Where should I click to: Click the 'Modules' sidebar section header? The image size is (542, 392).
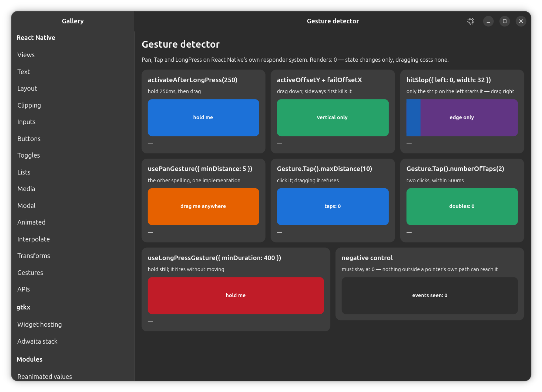(29, 359)
